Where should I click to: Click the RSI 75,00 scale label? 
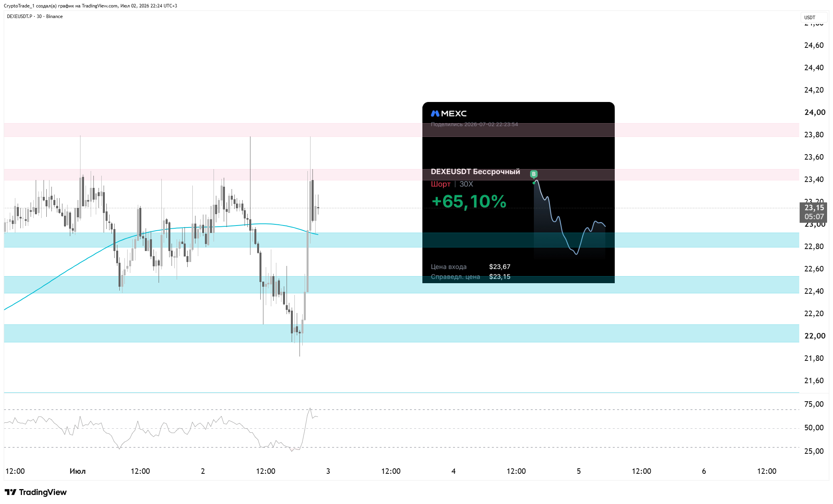click(814, 404)
